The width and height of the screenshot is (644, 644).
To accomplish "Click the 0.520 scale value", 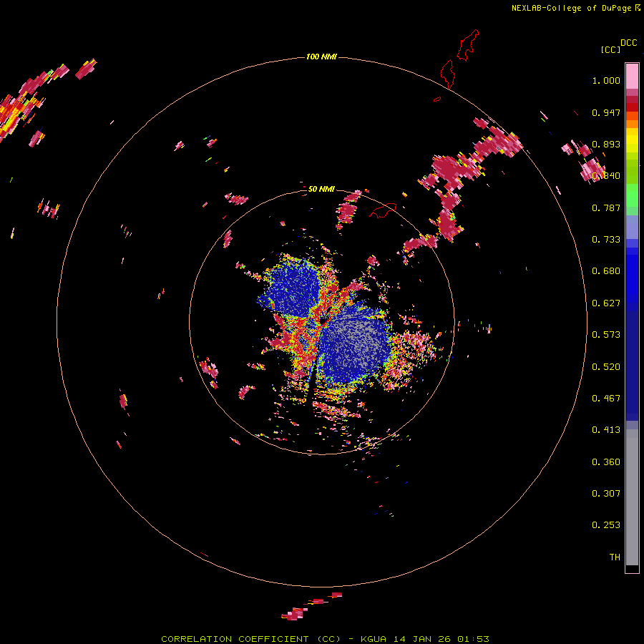I will (x=606, y=367).
